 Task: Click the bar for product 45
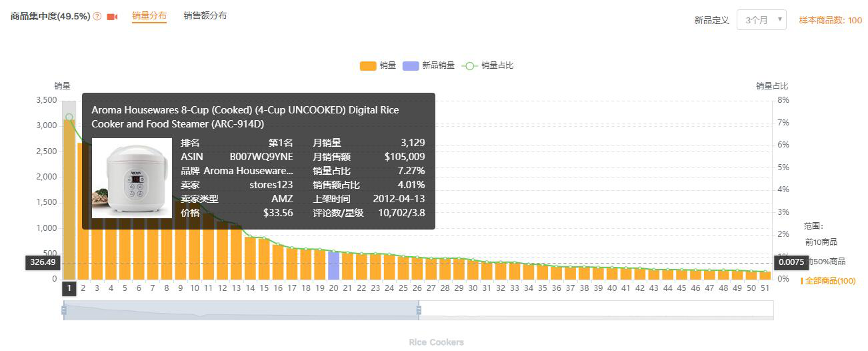pos(681,274)
